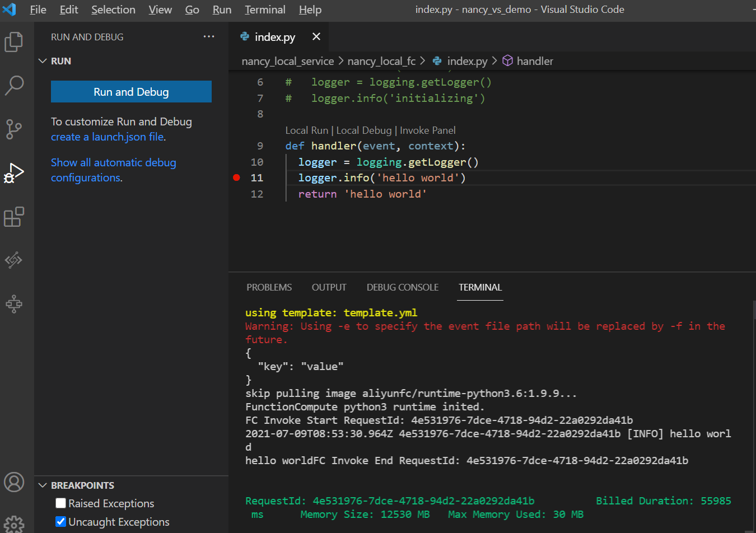Screen dimensions: 756x533
Task: Click the three-dots More Actions icon
Action: tap(209, 37)
